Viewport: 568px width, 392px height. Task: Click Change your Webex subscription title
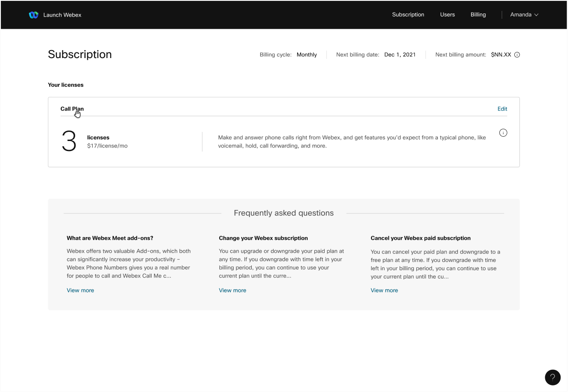pos(263,238)
